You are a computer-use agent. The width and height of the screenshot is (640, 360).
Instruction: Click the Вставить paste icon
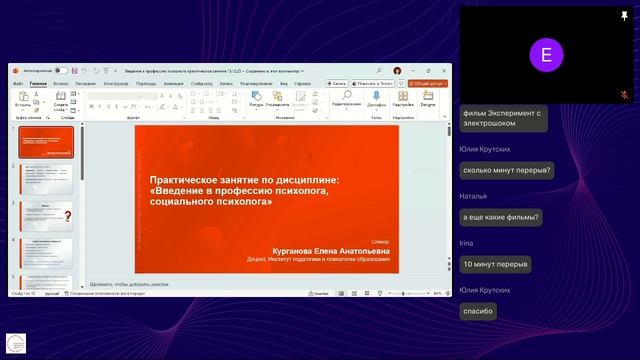[23, 96]
